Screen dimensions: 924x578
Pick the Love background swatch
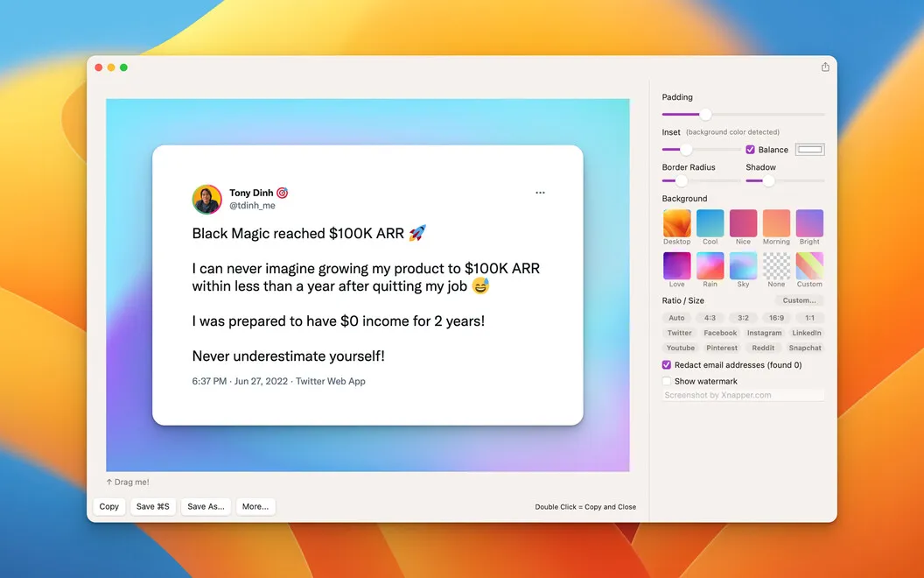coord(676,265)
